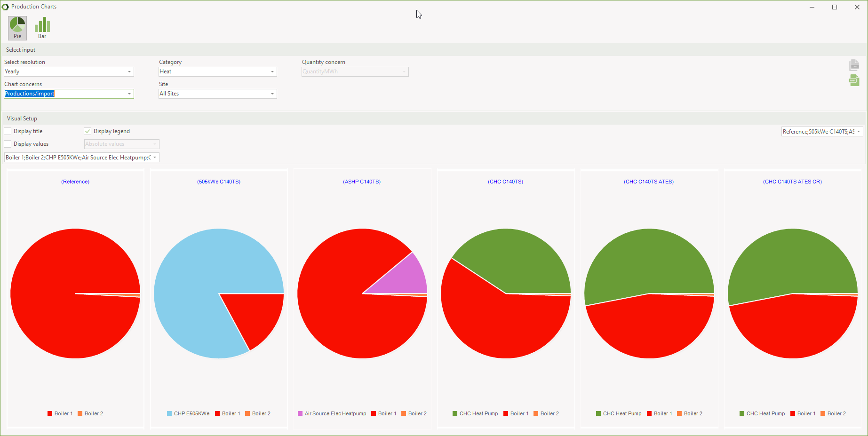The height and width of the screenshot is (436, 868).
Task: Expand the Chart concerns dropdown
Action: 129,94
